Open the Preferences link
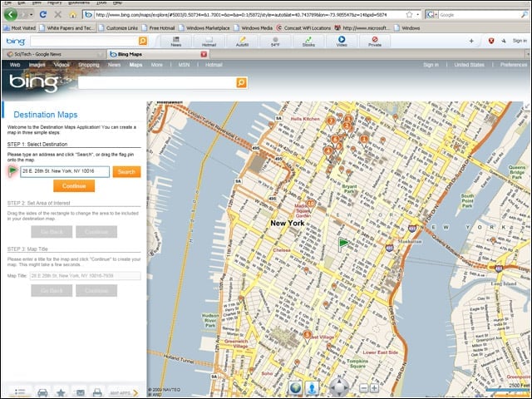The width and height of the screenshot is (532, 399). click(x=514, y=65)
